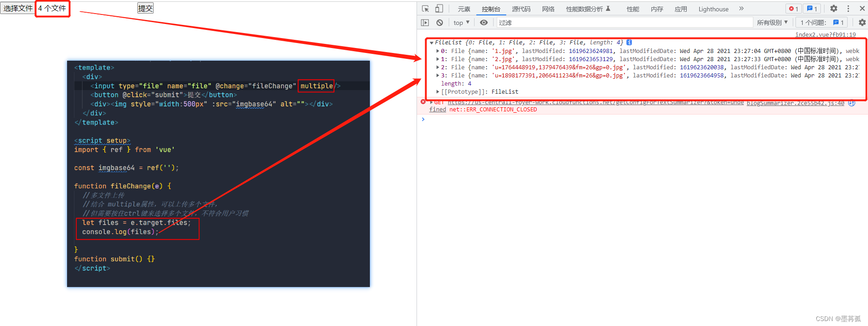Open the 内存 (Memory) tab

coord(657,9)
